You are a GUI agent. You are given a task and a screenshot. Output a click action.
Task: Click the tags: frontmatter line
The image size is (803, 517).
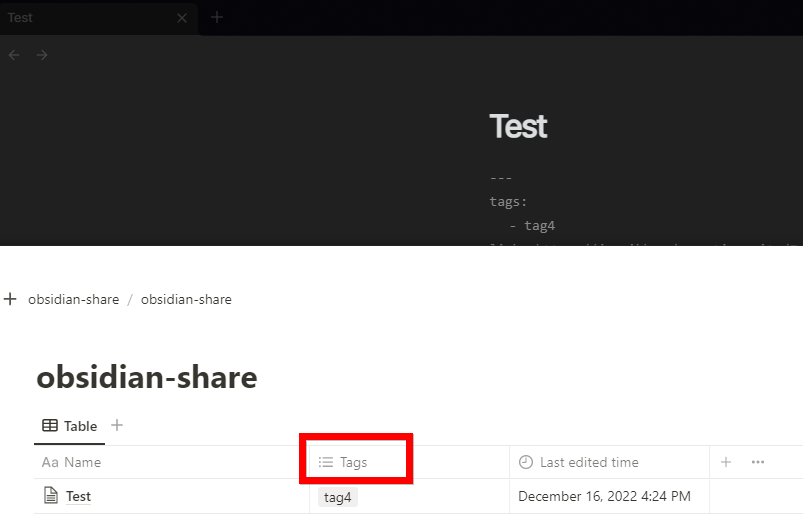(508, 202)
